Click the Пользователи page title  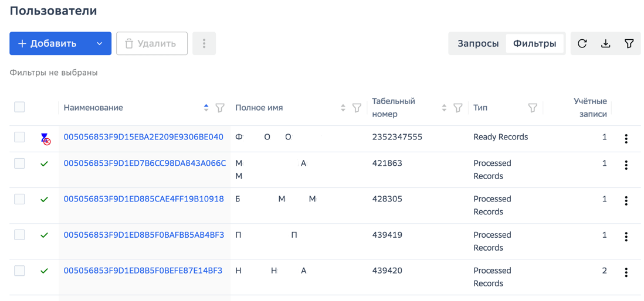53,11
